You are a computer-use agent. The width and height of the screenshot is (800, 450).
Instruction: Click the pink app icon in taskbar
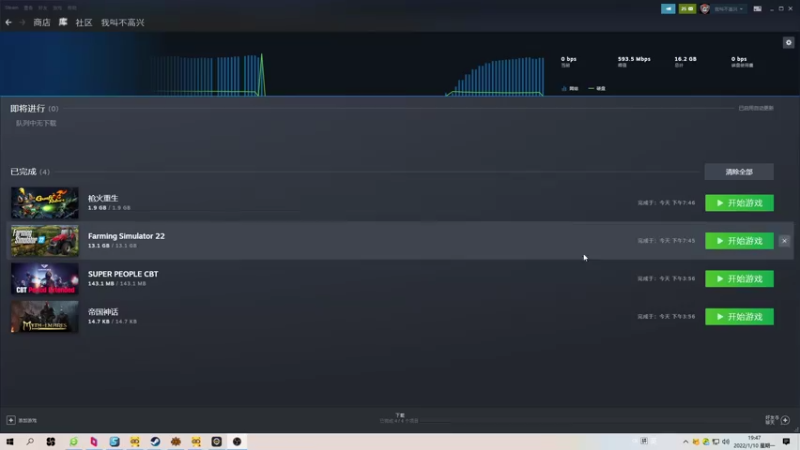pyautogui.click(x=94, y=442)
